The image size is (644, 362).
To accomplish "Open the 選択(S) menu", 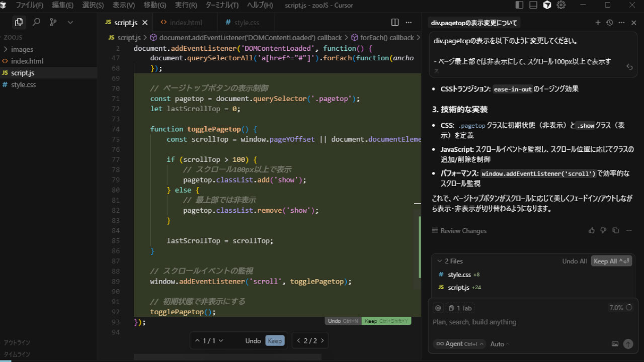I will [93, 5].
